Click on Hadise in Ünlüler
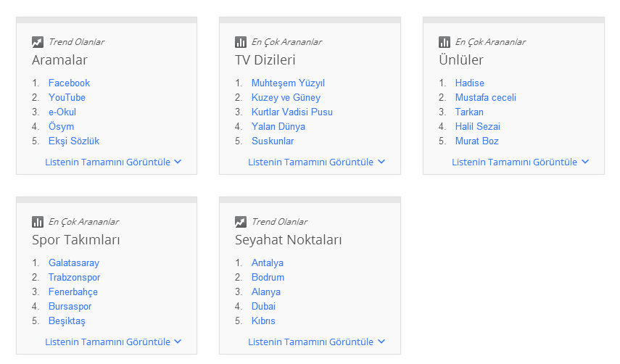Viewport: 620px width, 364px height. (469, 83)
